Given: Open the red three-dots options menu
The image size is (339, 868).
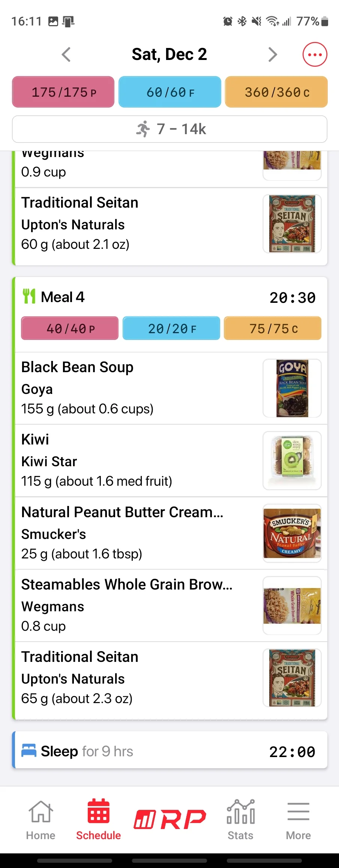Looking at the screenshot, I should 315,55.
